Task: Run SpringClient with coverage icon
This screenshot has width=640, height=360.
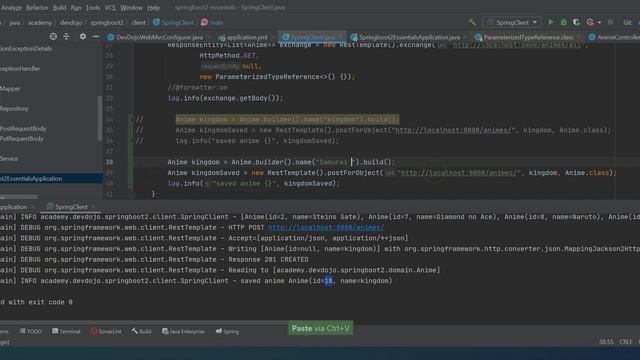Action: pyautogui.click(x=576, y=22)
